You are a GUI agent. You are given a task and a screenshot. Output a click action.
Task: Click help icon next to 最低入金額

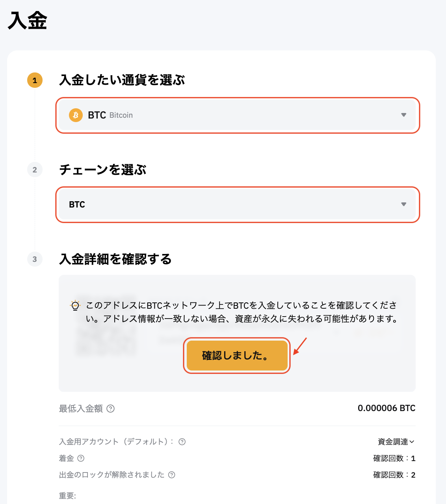(111, 409)
